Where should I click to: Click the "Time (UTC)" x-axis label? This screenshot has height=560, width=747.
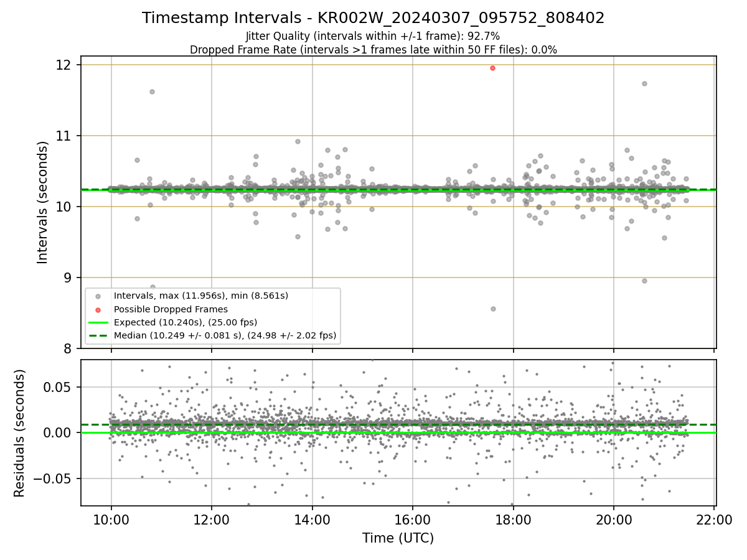[x=398, y=538]
